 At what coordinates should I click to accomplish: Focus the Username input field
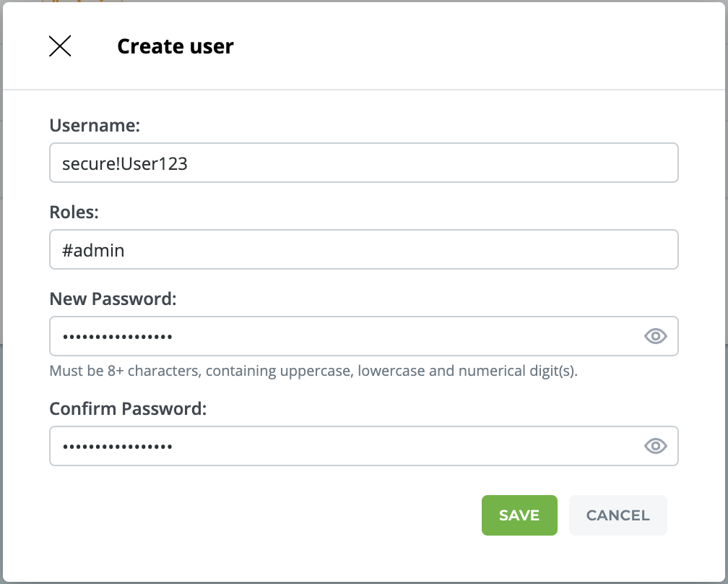coord(433,163)
